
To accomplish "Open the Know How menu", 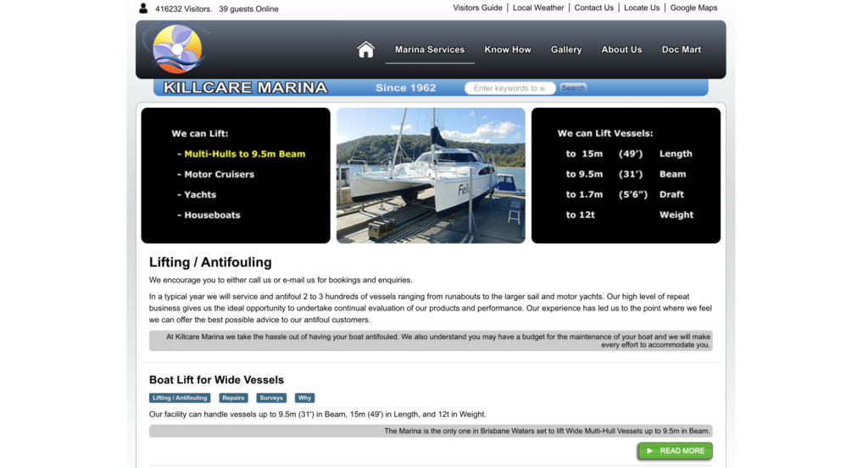I will coord(508,50).
